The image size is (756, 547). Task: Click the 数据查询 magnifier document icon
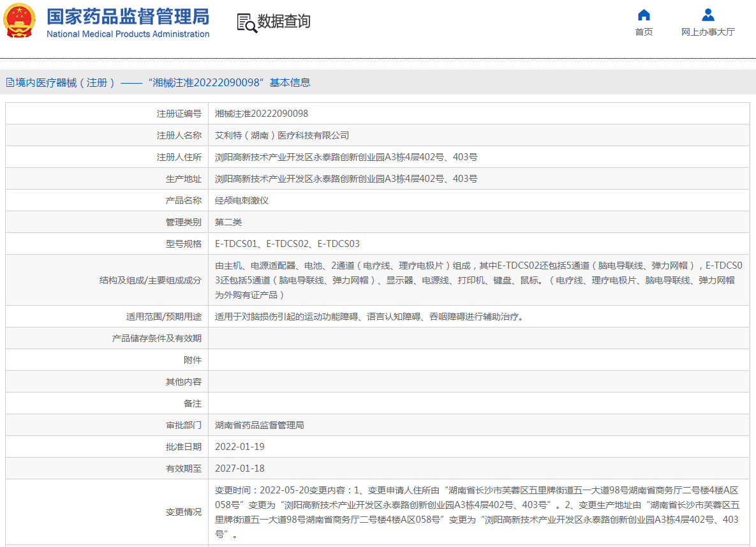[246, 22]
